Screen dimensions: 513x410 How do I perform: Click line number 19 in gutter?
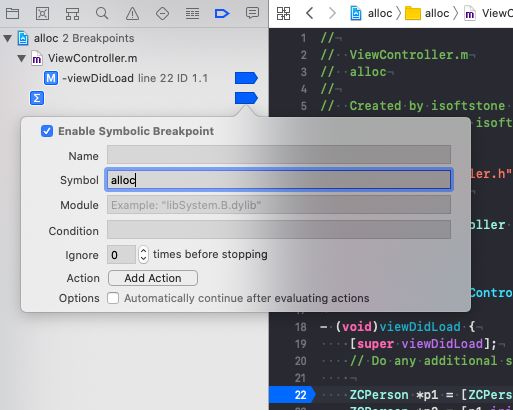click(301, 344)
